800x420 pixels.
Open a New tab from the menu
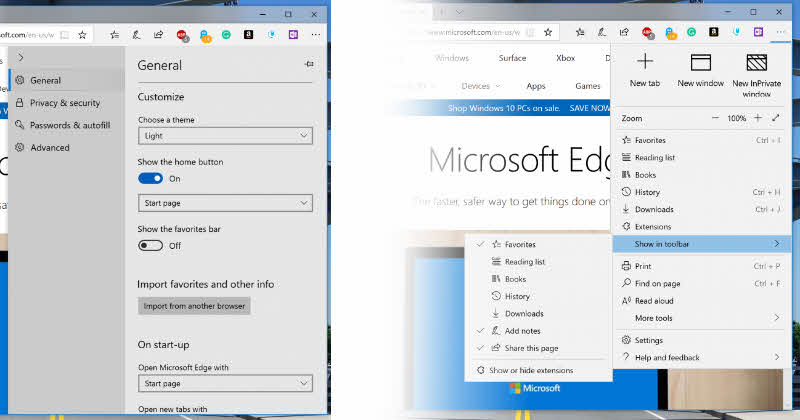[645, 70]
